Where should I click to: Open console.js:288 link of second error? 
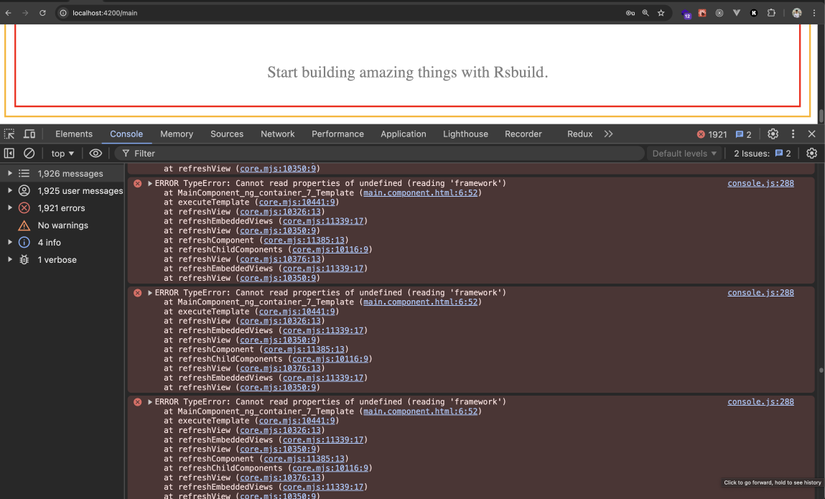coord(761,293)
